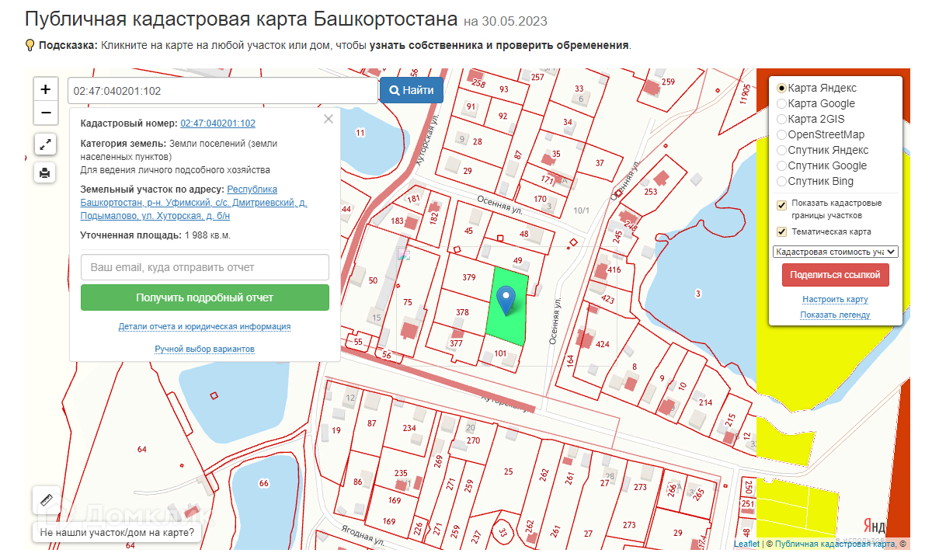The image size is (932, 560).
Task: Zoom out the map with minus button
Action: [46, 113]
